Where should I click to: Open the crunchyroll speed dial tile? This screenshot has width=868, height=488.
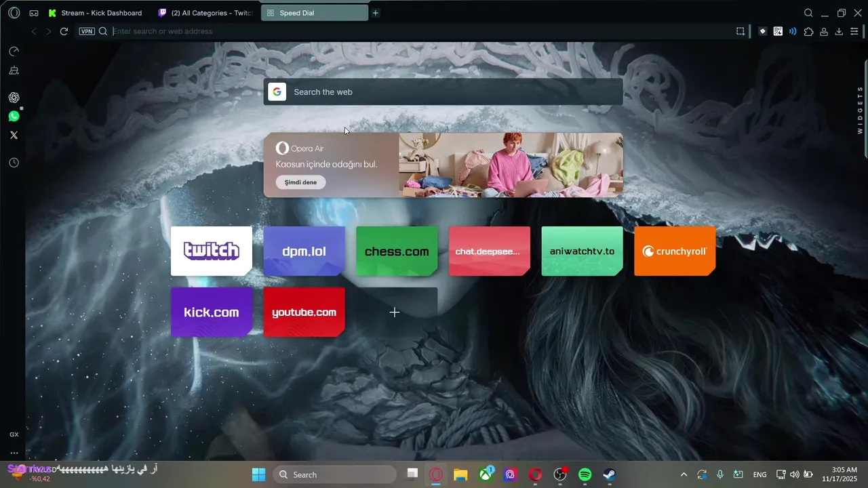coord(675,251)
